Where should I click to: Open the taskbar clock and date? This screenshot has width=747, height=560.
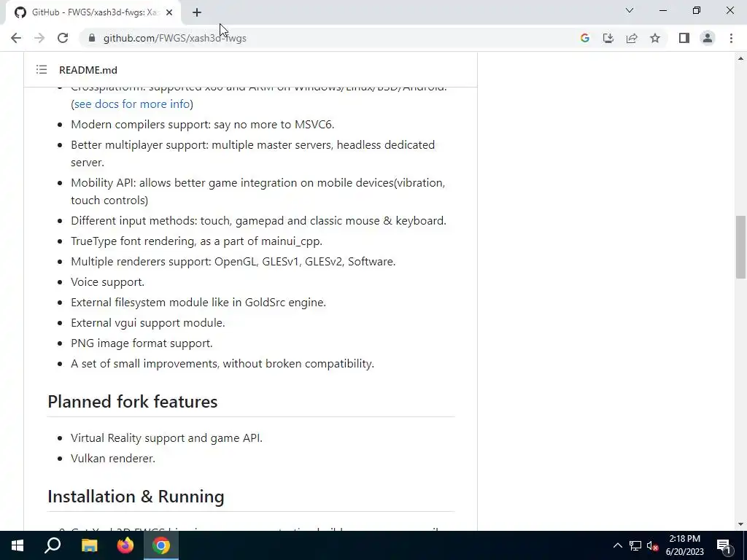click(x=684, y=545)
